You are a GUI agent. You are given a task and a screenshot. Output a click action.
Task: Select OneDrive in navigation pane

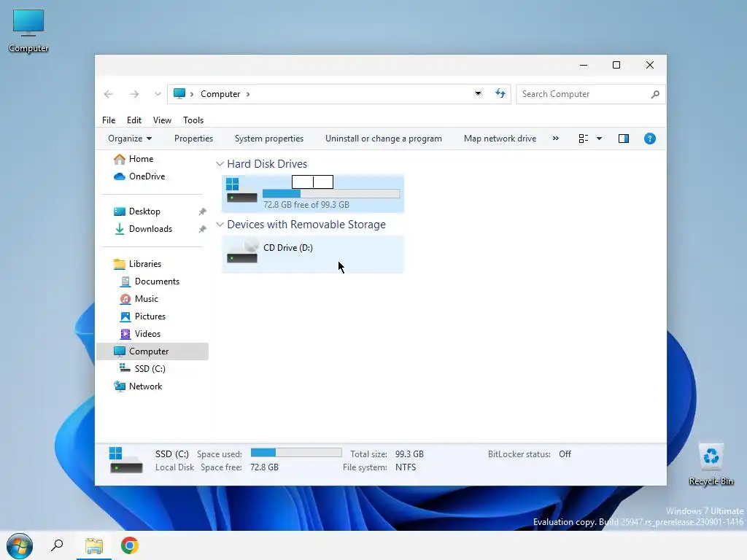(x=147, y=176)
